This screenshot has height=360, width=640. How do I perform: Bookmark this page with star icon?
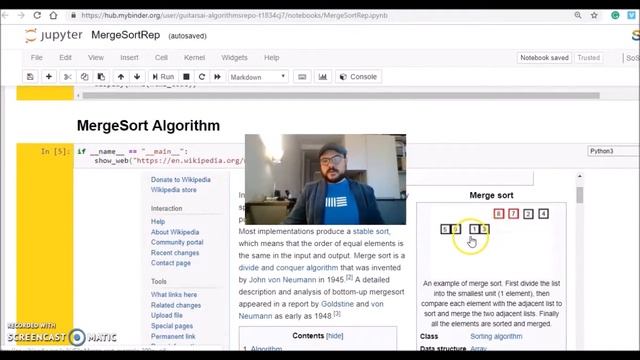594,16
